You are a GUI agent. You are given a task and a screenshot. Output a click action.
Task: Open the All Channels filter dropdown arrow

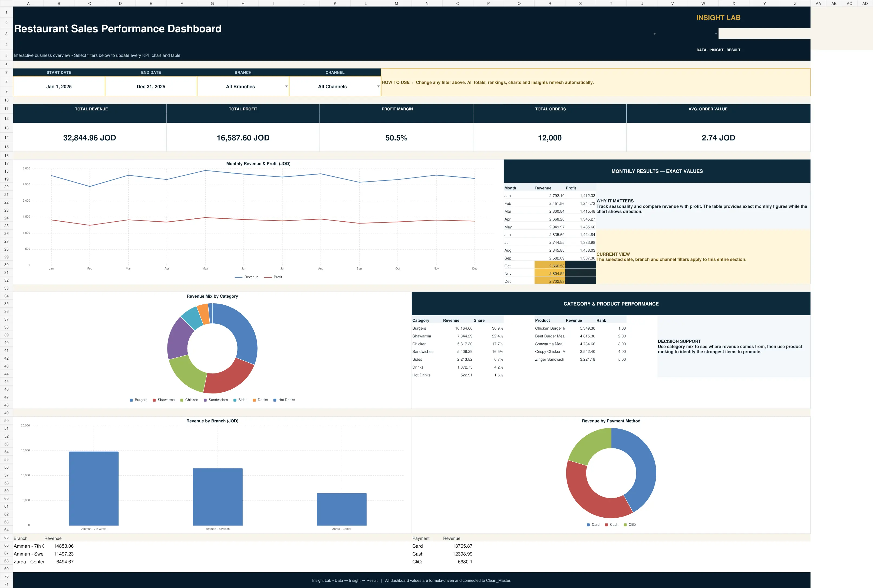378,87
